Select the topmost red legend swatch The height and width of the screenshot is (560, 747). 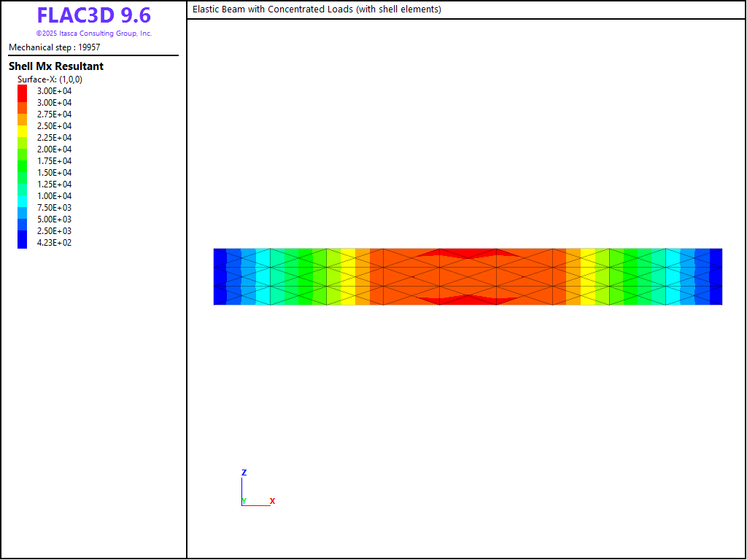click(23, 91)
